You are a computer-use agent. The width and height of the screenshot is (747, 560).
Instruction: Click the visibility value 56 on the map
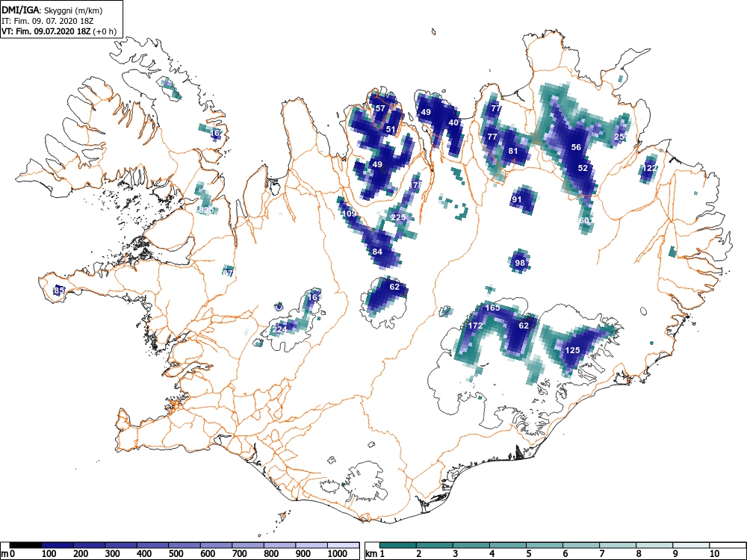point(576,147)
